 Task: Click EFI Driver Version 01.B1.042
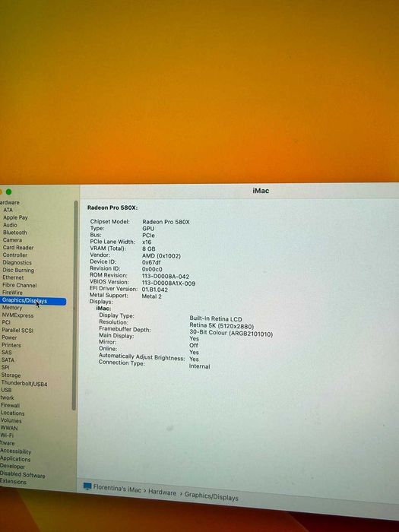[155, 290]
